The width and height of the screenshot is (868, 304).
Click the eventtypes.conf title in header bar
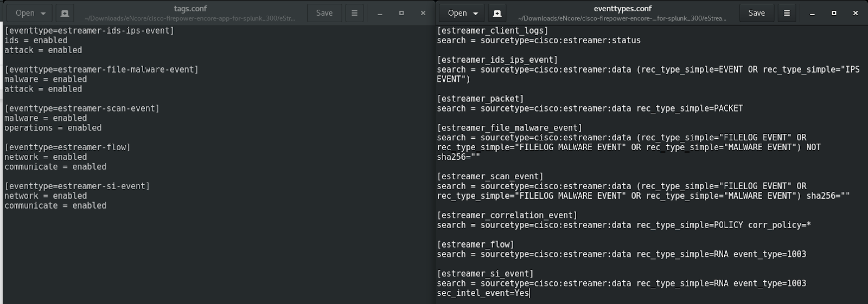[623, 9]
